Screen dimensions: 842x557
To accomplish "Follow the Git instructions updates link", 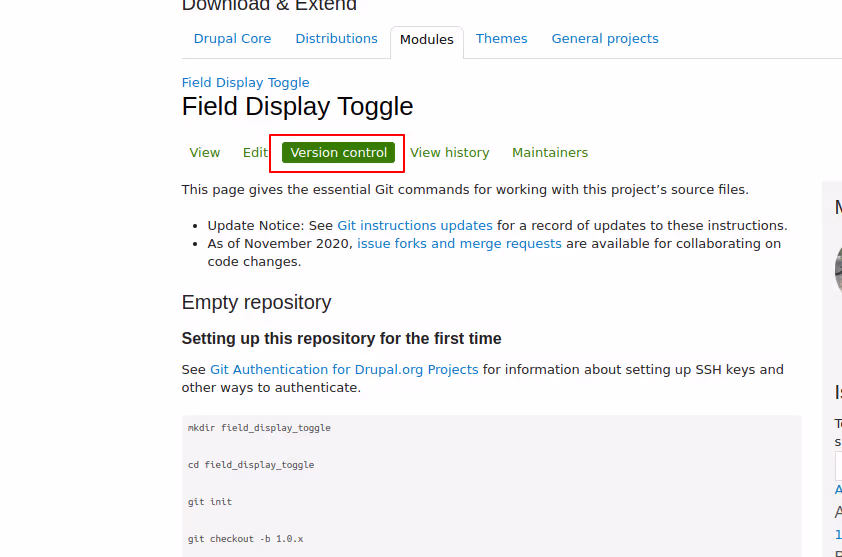I will pos(415,226).
